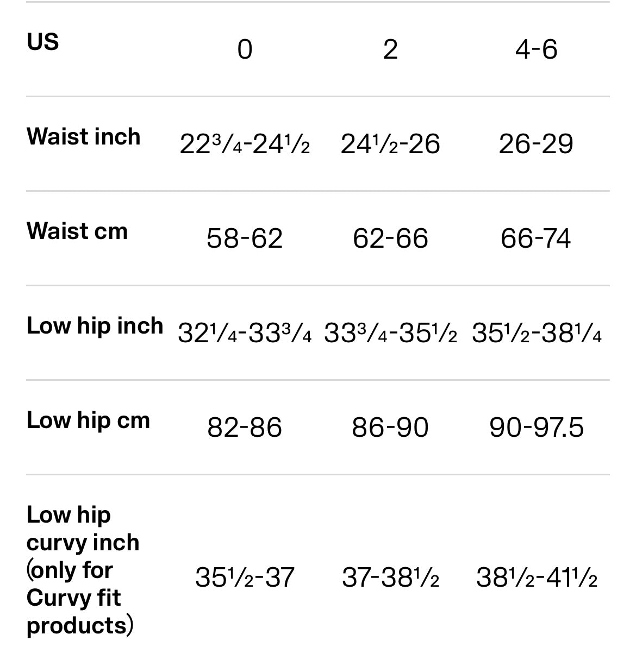Image resolution: width=636 pixels, height=672 pixels.
Task: Click waist inch value 26-29
Action: point(536,144)
